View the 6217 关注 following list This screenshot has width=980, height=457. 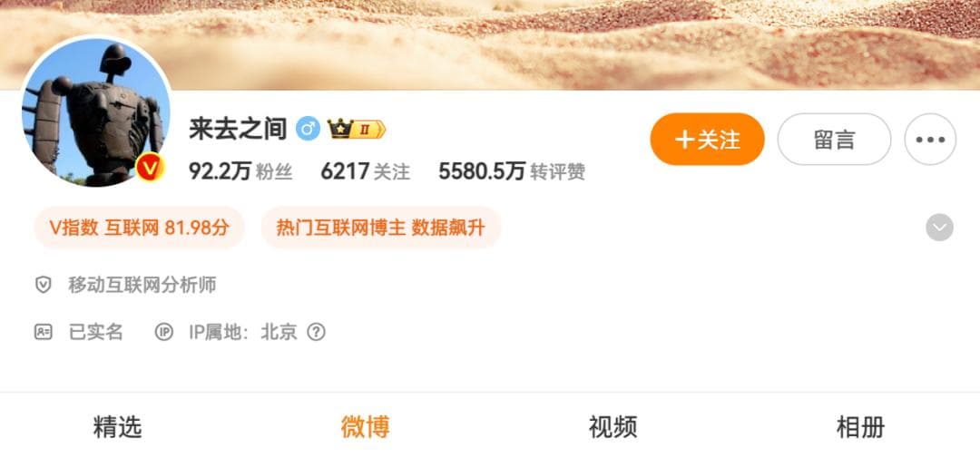(x=366, y=171)
